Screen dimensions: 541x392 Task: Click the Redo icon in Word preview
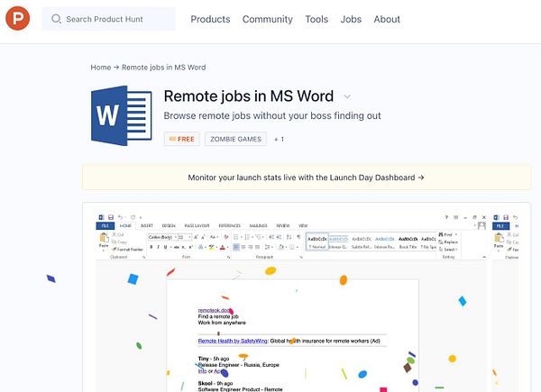(133, 217)
